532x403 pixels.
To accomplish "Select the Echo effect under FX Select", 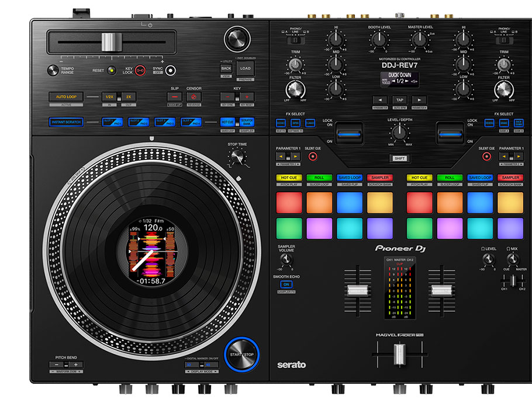I will point(281,123).
